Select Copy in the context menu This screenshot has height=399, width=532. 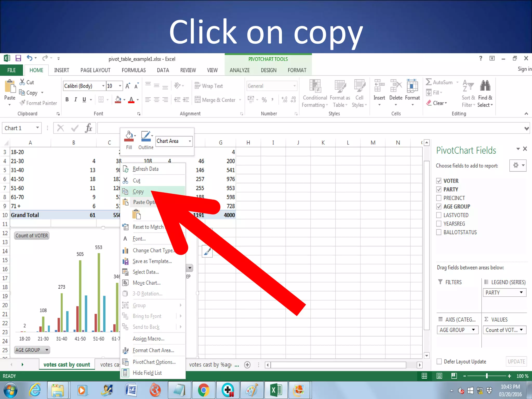(x=153, y=191)
